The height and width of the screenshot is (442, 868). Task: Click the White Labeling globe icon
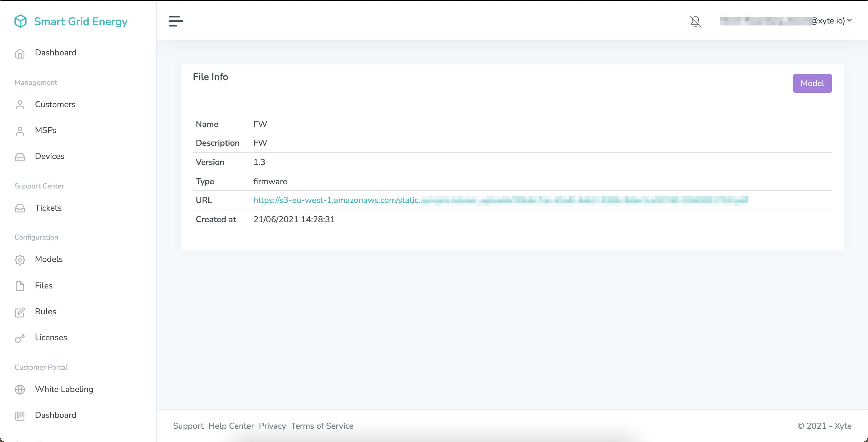(x=20, y=390)
